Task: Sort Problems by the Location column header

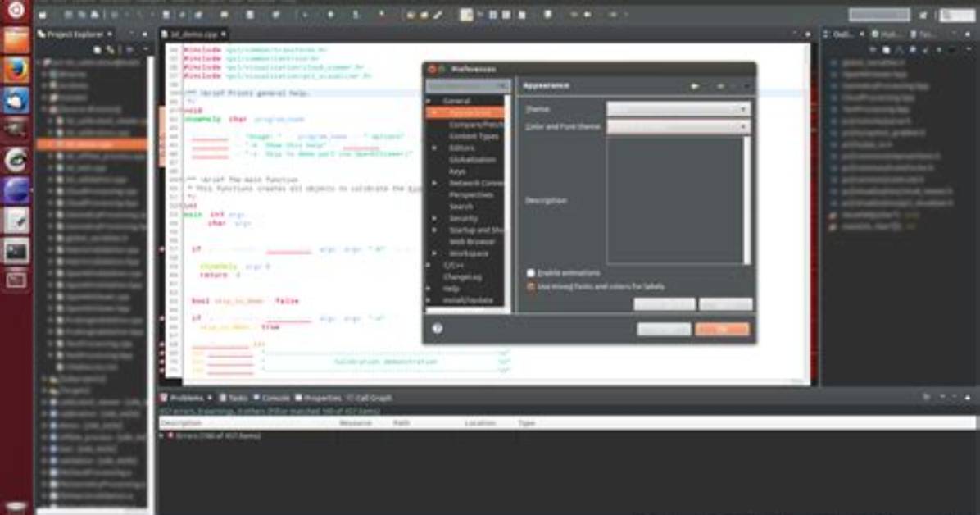Action: click(x=479, y=424)
